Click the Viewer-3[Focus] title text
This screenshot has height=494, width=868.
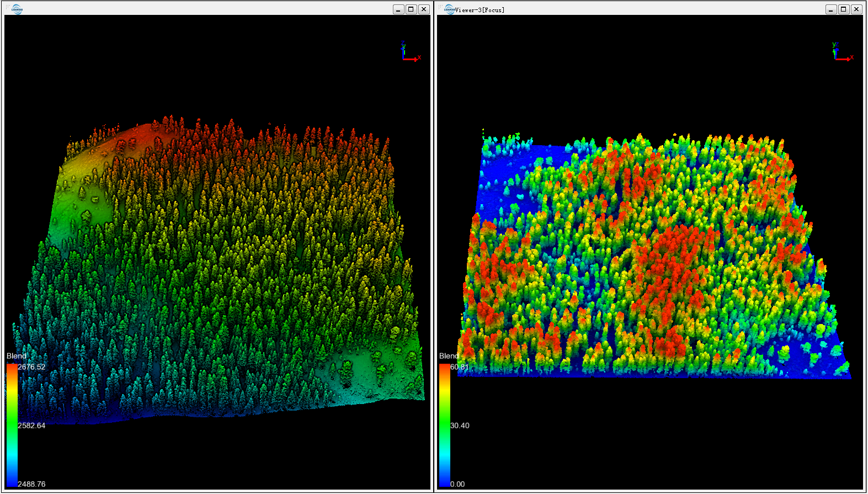[x=480, y=10]
